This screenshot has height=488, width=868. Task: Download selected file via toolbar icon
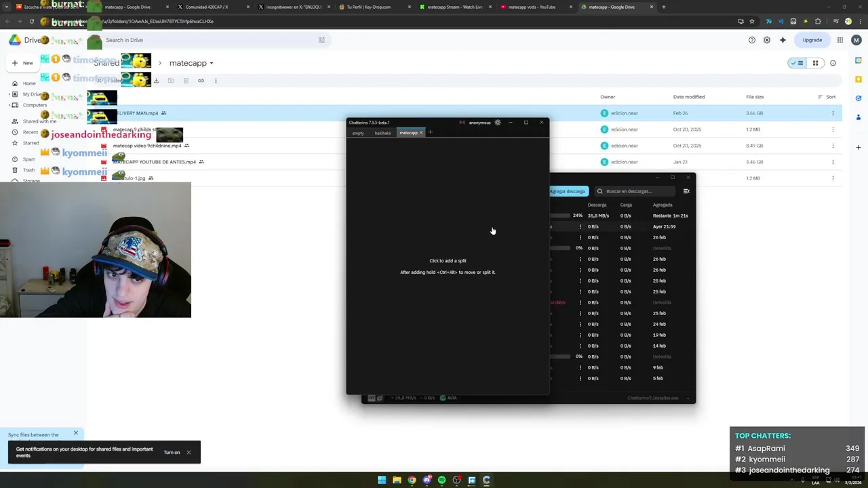coord(156,81)
